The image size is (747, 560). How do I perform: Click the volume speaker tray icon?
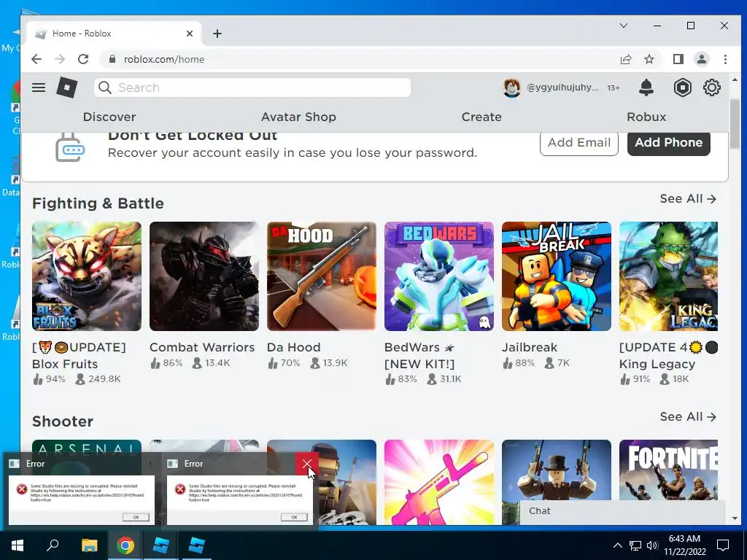pyautogui.click(x=652, y=545)
